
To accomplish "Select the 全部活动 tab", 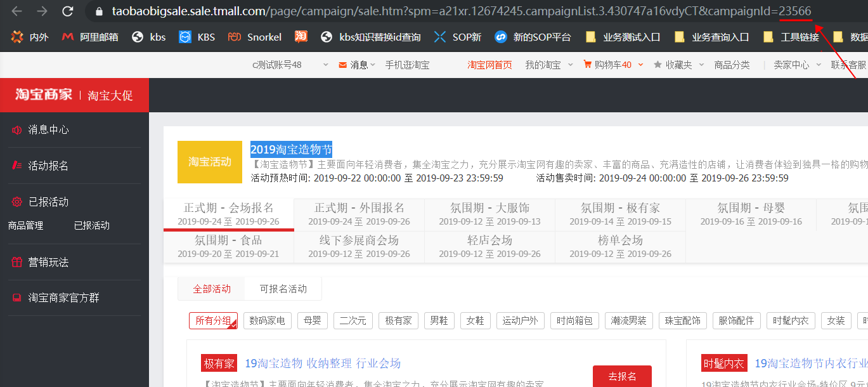I will [212, 289].
